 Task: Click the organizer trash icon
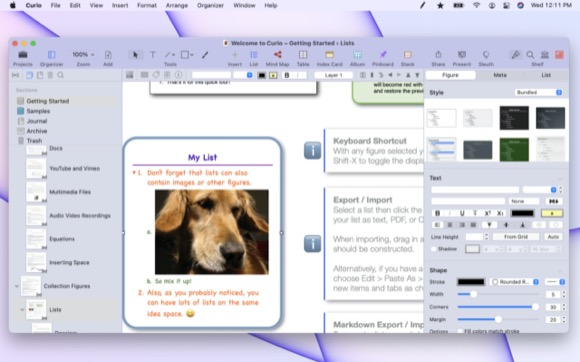click(x=50, y=75)
